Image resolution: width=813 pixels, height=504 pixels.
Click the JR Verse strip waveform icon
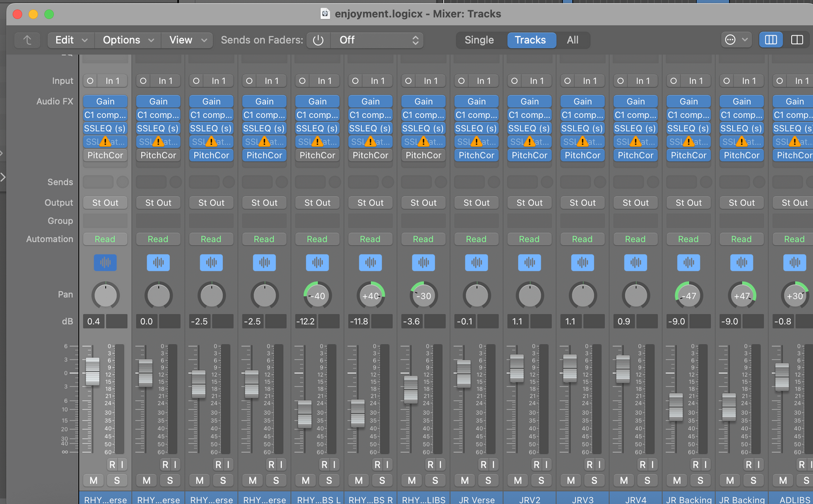point(477,262)
